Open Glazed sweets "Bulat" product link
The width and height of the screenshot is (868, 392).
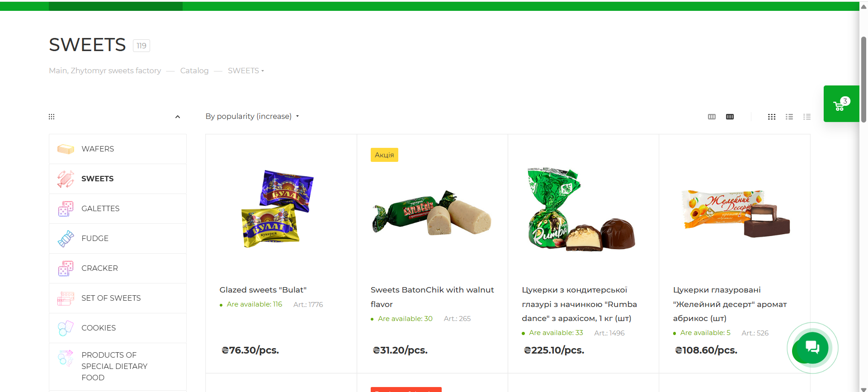pos(263,290)
